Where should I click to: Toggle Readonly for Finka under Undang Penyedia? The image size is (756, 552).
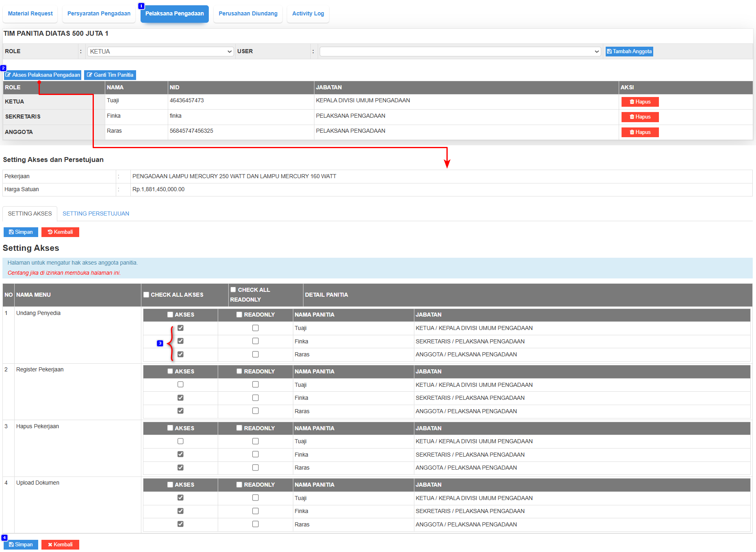click(x=256, y=341)
